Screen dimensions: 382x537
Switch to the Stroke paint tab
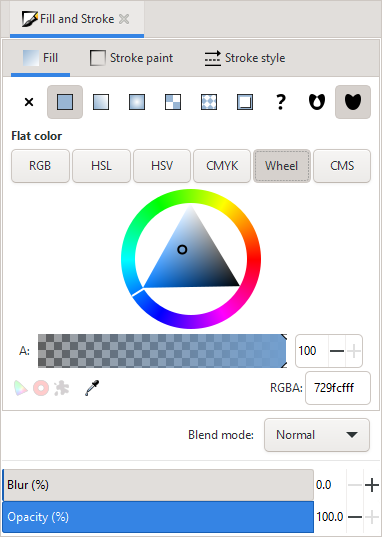point(132,58)
